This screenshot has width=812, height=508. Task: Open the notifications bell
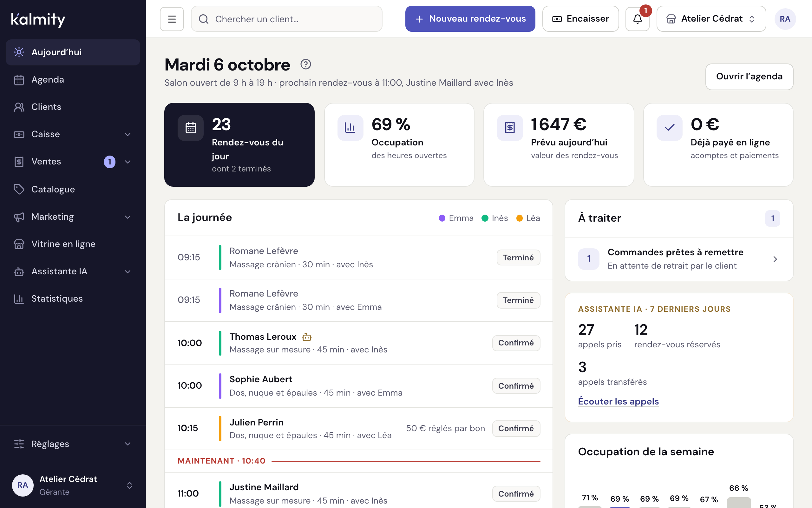point(637,19)
